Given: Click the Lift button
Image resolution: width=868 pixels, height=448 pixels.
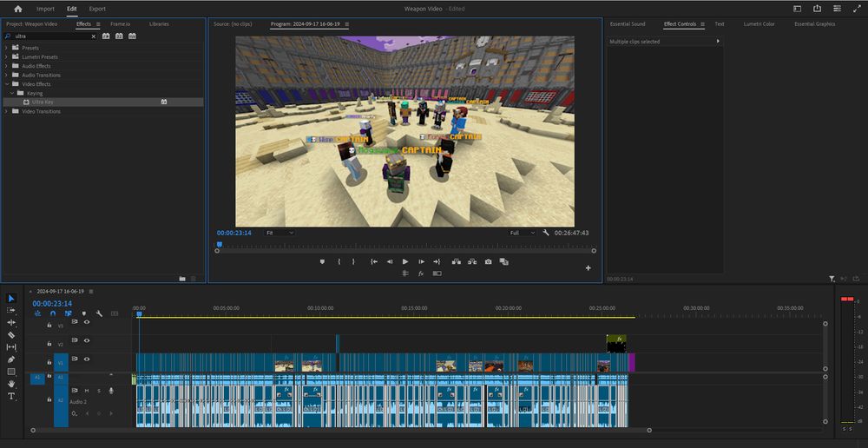Looking at the screenshot, I should pos(457,261).
